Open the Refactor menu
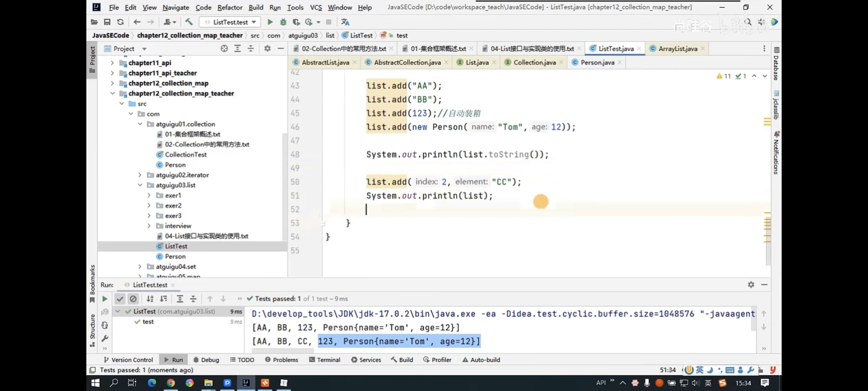The image size is (868, 391). pos(229,7)
